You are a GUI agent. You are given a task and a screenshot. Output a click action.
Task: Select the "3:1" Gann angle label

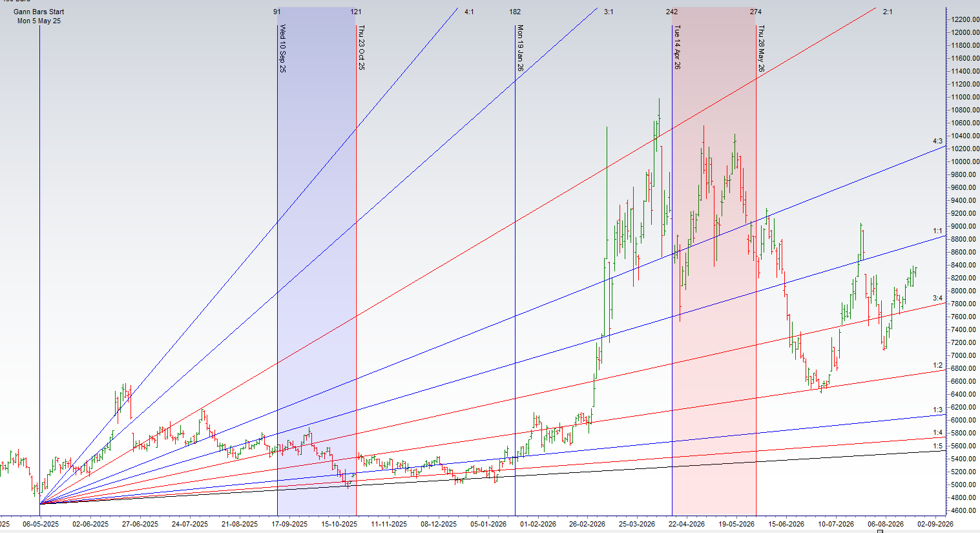pos(609,12)
